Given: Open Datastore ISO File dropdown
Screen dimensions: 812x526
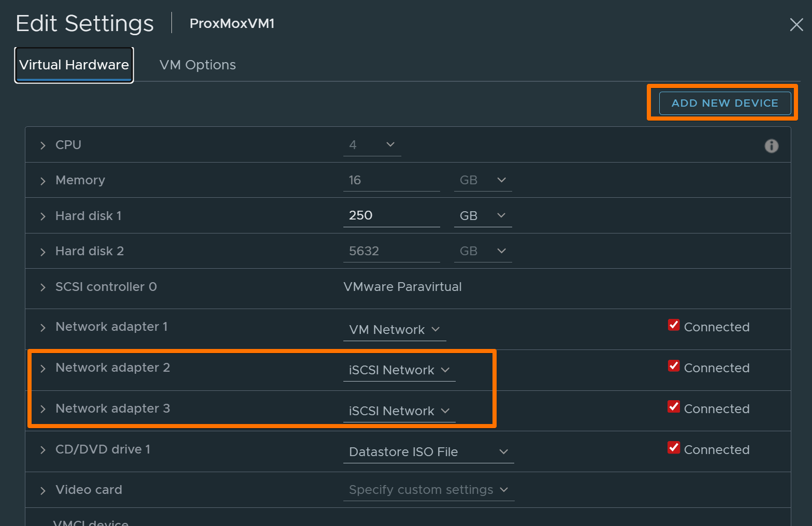Looking at the screenshot, I should click(x=428, y=452).
